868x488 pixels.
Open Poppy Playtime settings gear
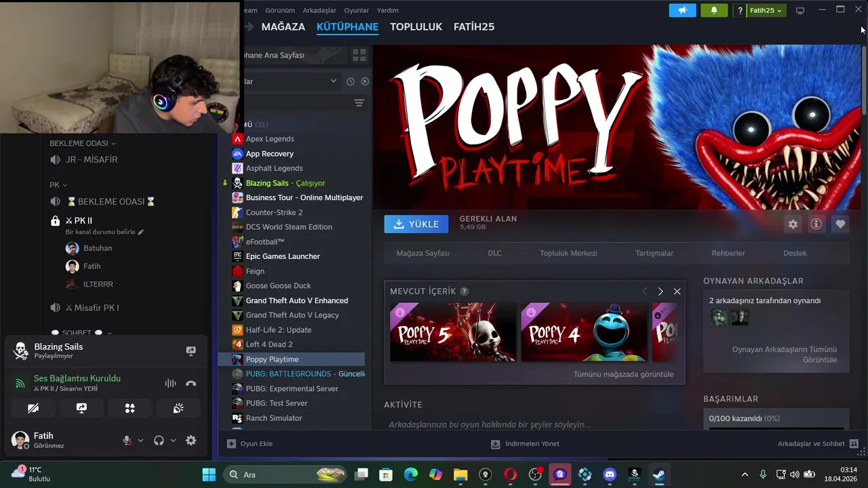click(793, 224)
